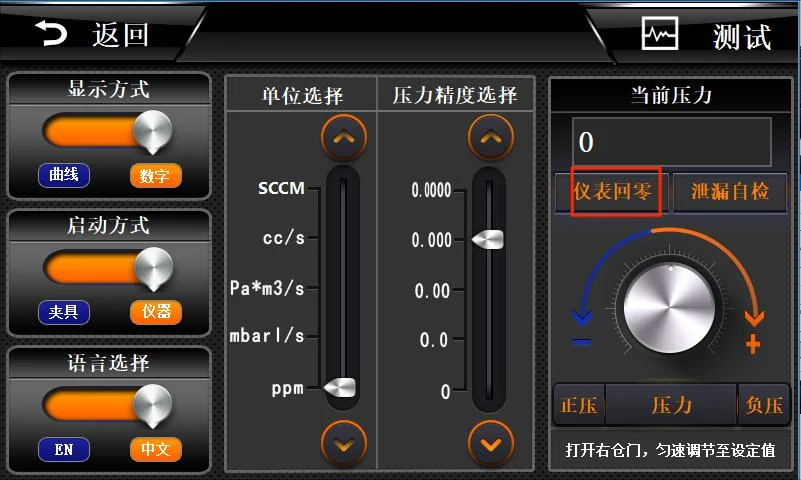Viewport: 801px width, 480px height.
Task: Select 0.00 pressure precision
Action: (x=432, y=291)
